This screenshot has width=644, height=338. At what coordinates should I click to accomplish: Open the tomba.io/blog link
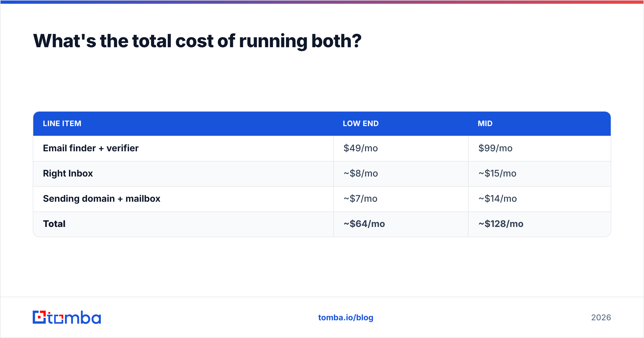[346, 318]
